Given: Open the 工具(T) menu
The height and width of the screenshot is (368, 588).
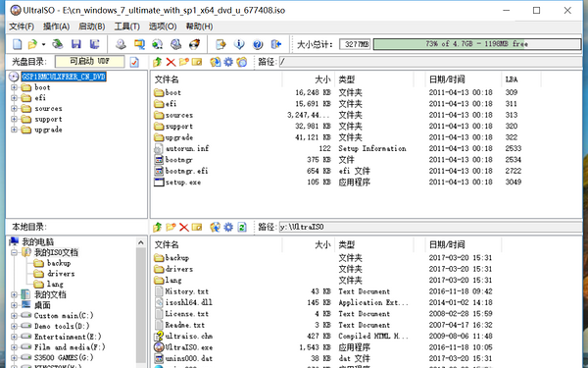Looking at the screenshot, I should [x=126, y=26].
